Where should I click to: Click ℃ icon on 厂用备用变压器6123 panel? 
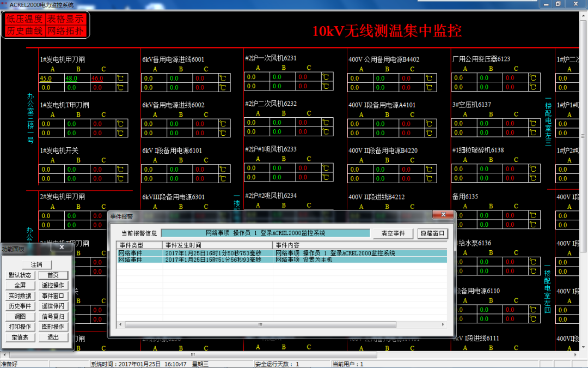tap(532, 79)
